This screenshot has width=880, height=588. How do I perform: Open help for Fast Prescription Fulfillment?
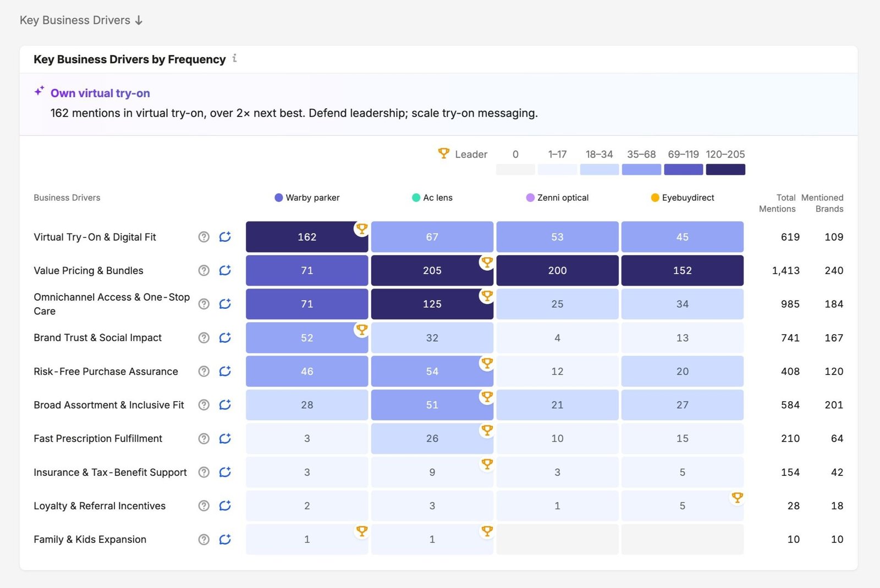click(x=204, y=439)
